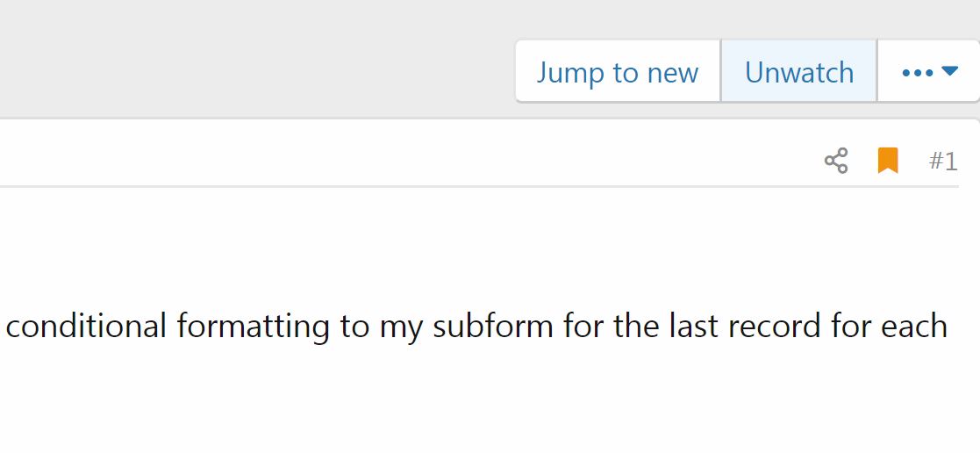Go to the newest unread reply
This screenshot has width=980, height=453.
coord(618,71)
